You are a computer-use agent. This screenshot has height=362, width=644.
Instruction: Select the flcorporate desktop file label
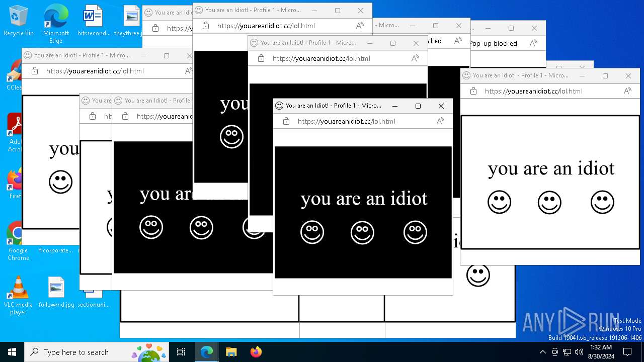tap(56, 250)
